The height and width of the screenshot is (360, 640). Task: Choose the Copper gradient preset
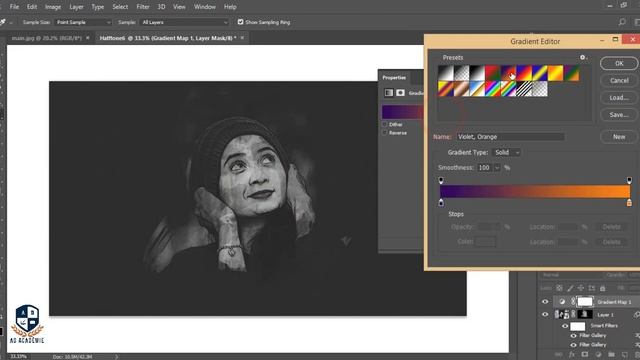point(461,89)
